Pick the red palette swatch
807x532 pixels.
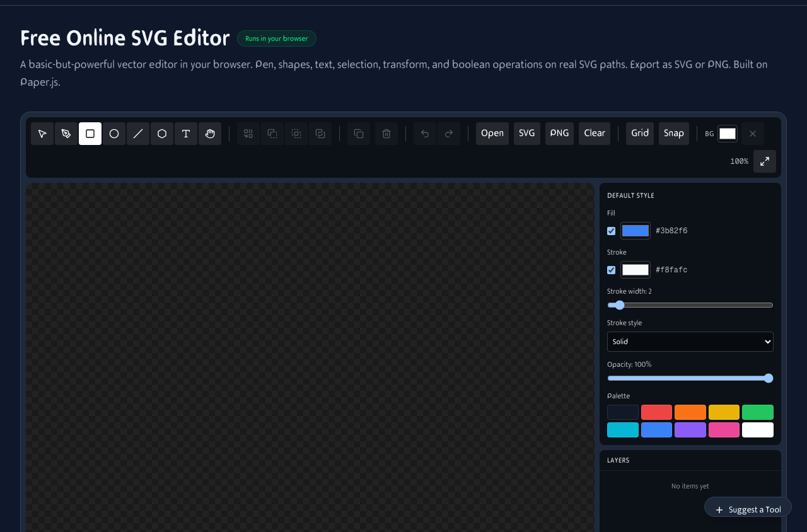tap(657, 412)
